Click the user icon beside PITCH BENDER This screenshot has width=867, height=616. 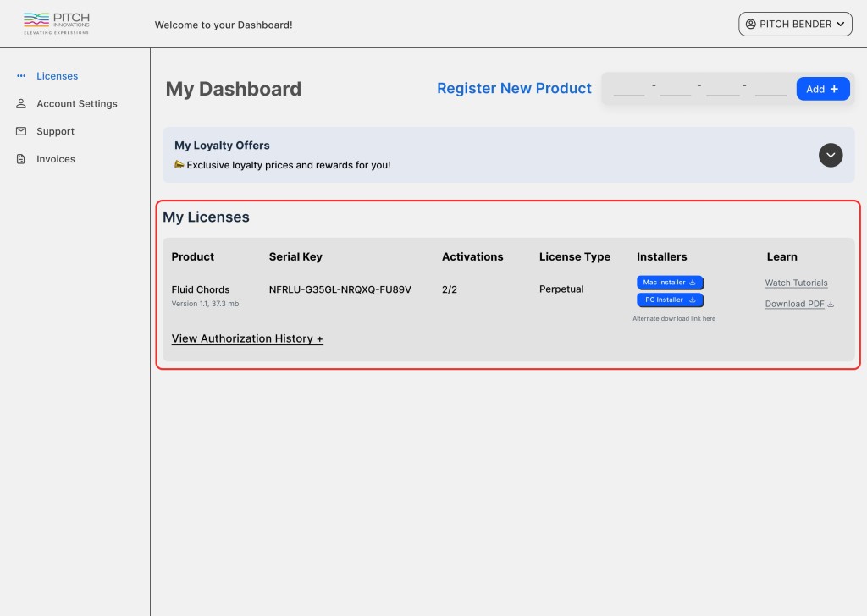point(752,24)
